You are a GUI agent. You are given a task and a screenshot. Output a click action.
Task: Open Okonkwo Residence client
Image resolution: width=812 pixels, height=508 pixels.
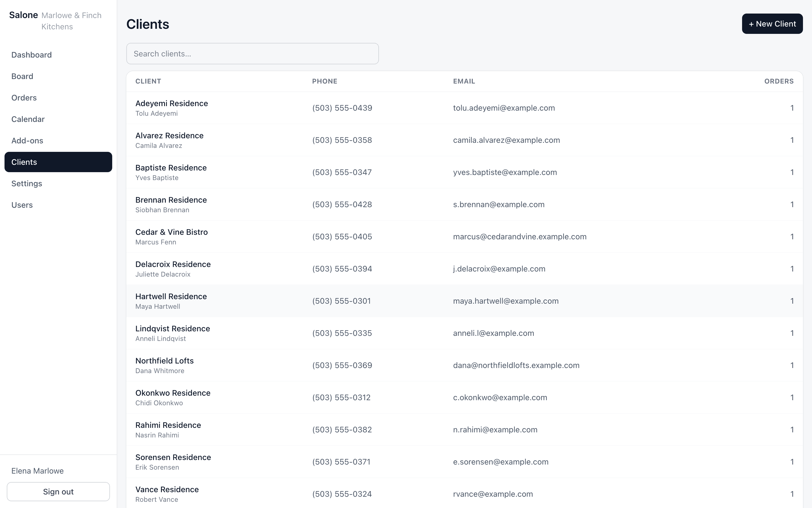465,397
